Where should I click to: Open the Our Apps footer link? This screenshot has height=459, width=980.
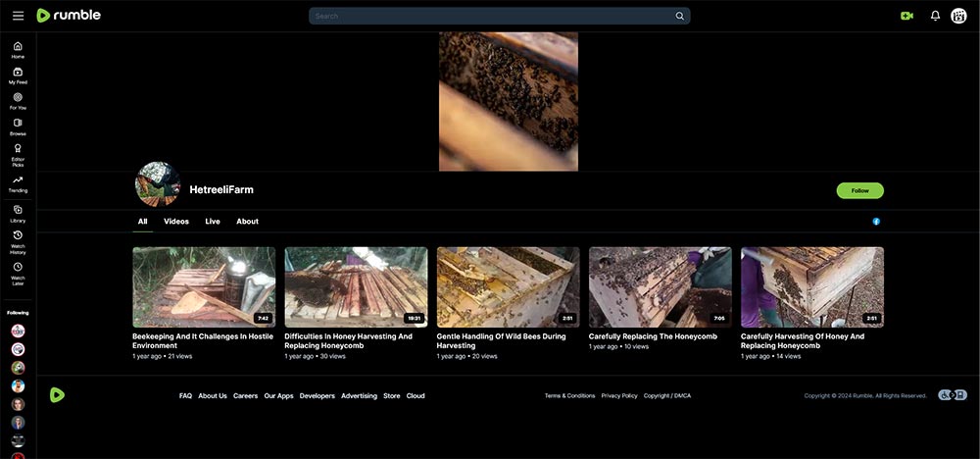pos(278,396)
